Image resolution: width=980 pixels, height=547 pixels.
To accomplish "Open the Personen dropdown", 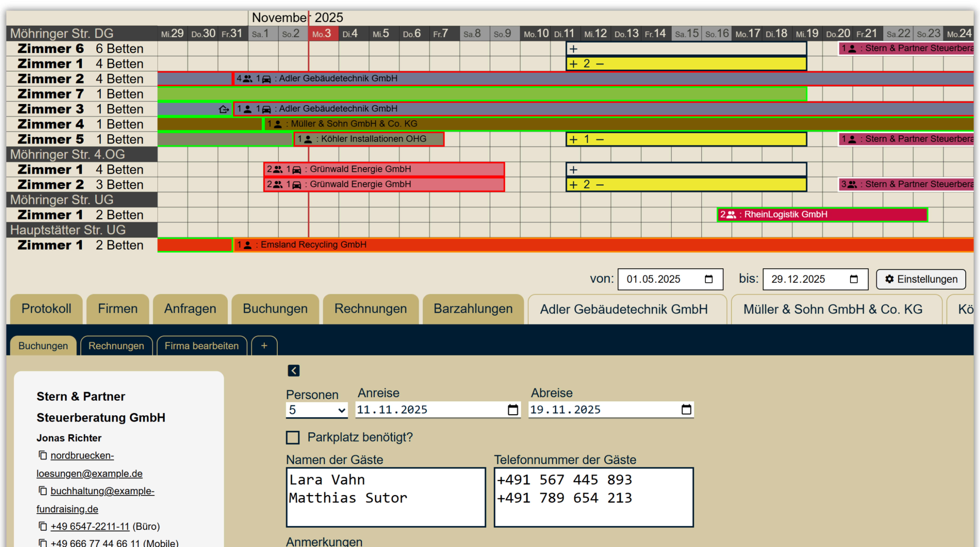I will [316, 410].
